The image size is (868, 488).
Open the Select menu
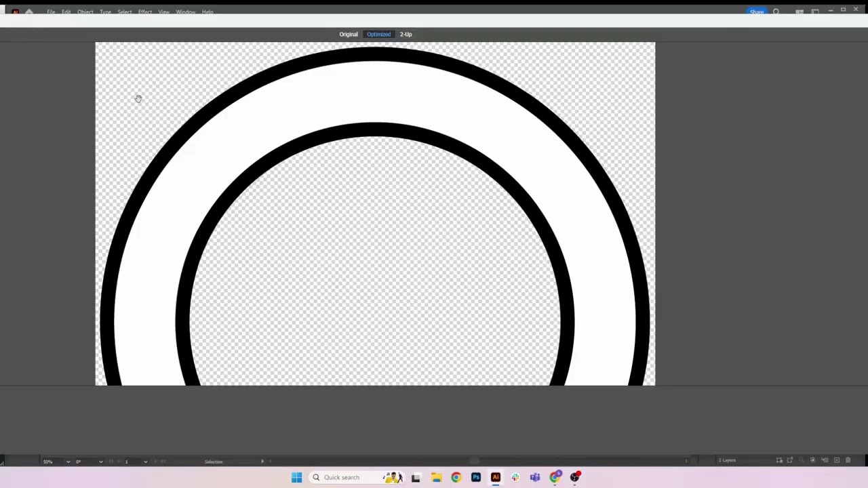point(125,12)
